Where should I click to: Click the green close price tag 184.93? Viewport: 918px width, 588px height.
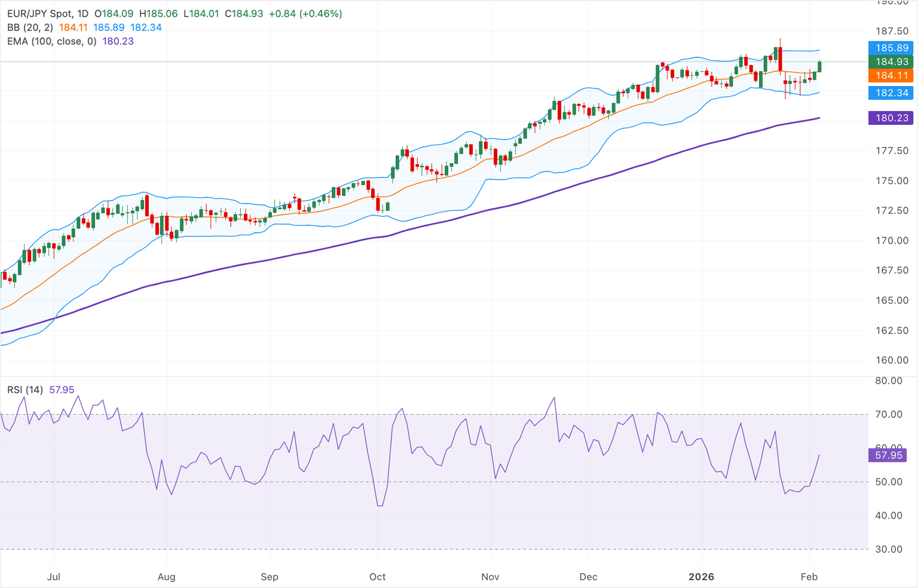890,62
